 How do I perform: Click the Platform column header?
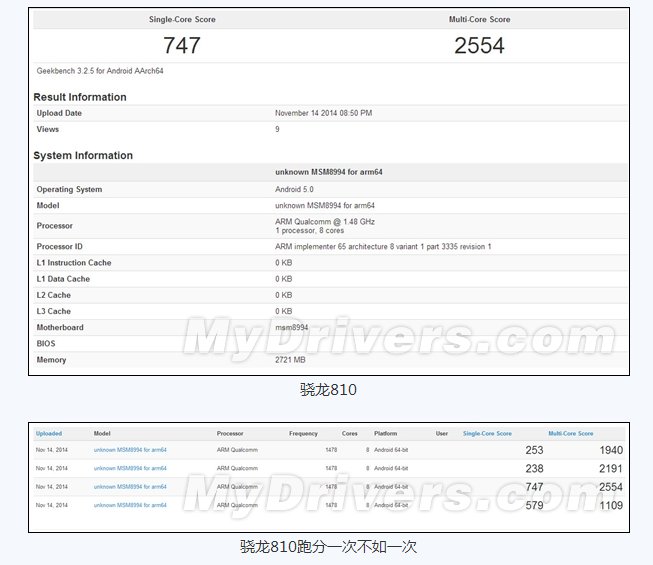click(x=385, y=433)
